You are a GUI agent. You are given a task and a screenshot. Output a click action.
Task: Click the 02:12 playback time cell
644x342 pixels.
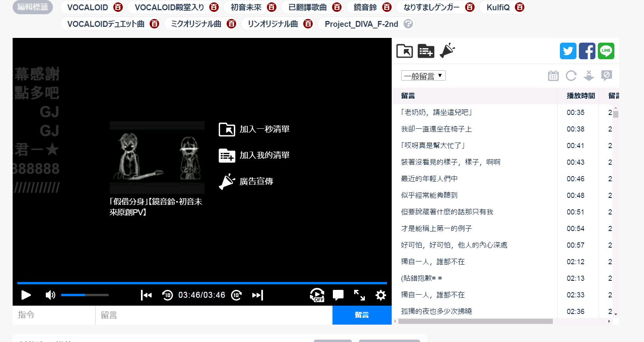(x=576, y=262)
